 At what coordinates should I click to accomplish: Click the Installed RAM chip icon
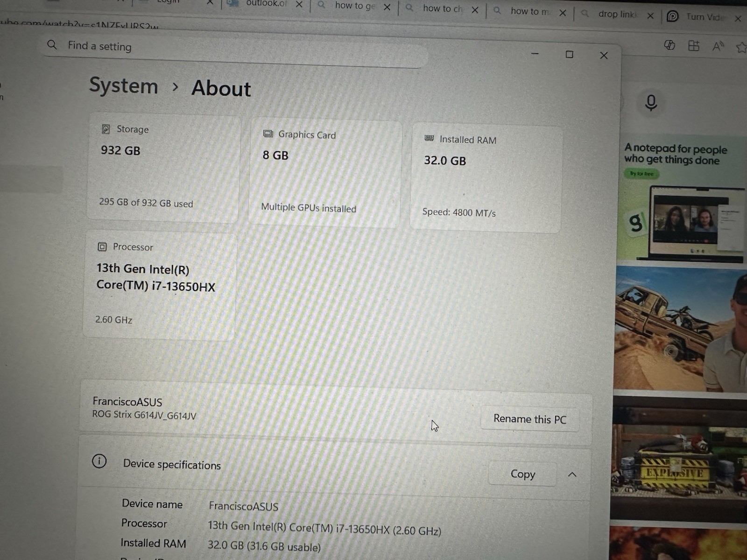coord(429,138)
